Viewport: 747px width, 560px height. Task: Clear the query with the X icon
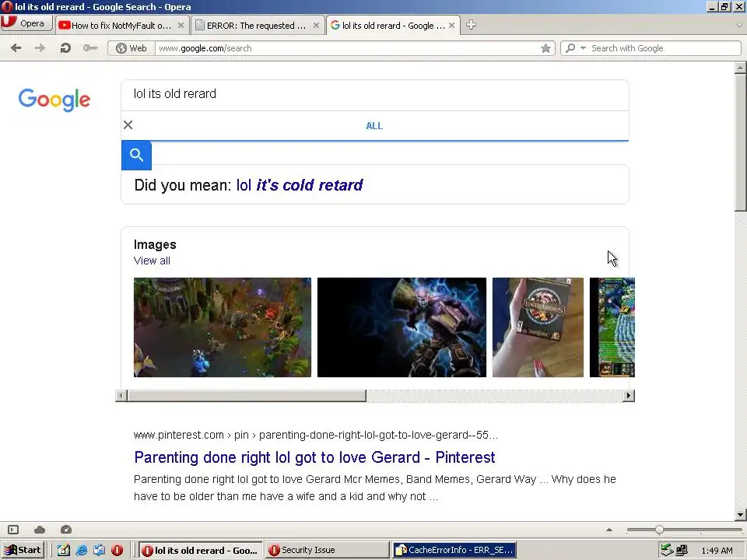(x=128, y=124)
